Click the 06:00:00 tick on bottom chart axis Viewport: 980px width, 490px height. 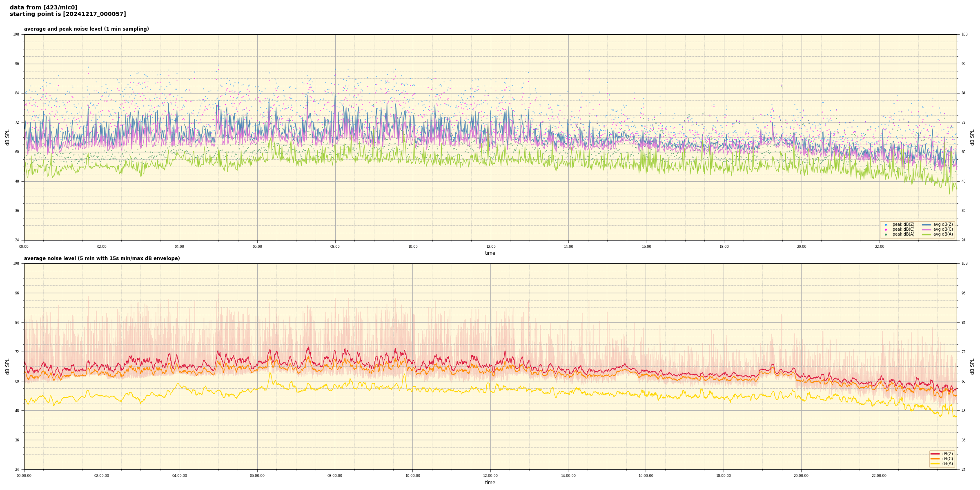(257, 476)
